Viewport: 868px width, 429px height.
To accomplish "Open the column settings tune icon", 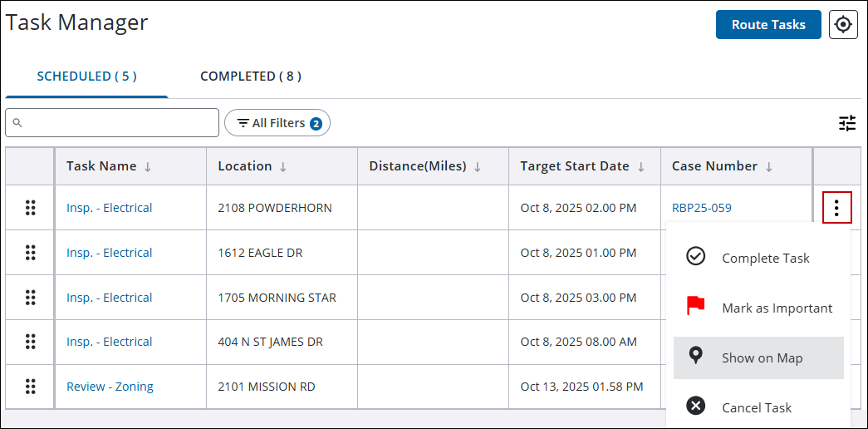I will (846, 124).
